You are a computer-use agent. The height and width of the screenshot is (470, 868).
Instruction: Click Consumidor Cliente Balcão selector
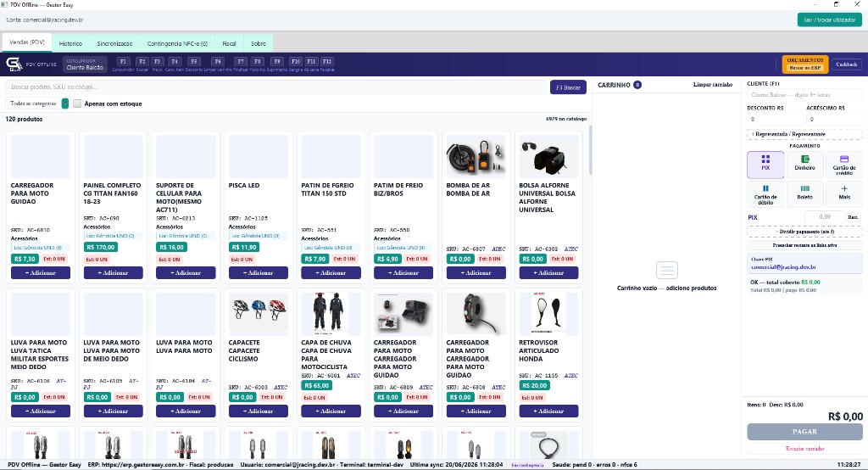[x=85, y=64]
